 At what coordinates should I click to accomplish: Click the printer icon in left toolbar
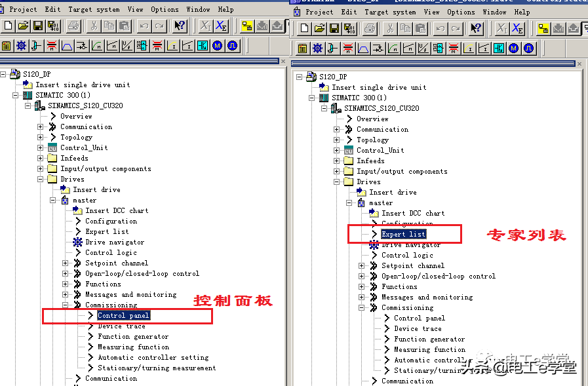pyautogui.click(x=73, y=26)
